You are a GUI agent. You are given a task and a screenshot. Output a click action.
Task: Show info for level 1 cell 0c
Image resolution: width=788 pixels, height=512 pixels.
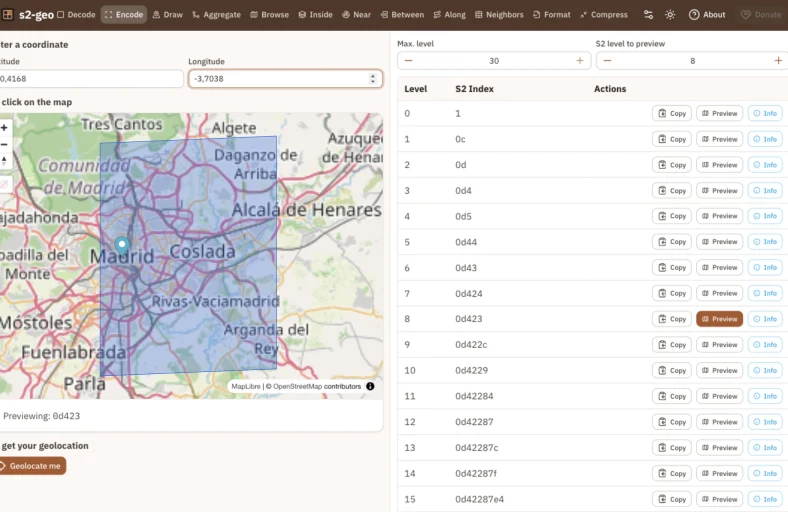(x=765, y=139)
